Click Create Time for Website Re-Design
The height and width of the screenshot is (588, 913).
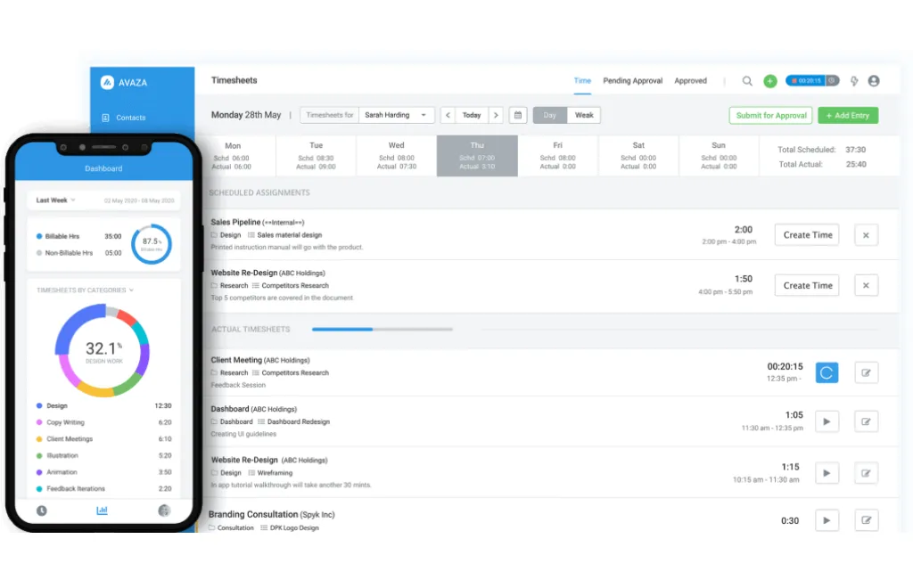coord(807,286)
